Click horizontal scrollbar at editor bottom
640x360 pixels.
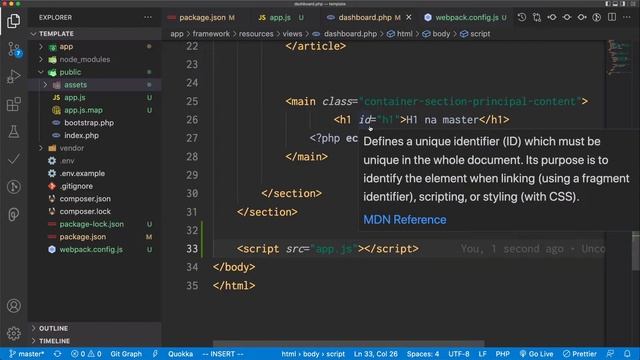click(349, 344)
